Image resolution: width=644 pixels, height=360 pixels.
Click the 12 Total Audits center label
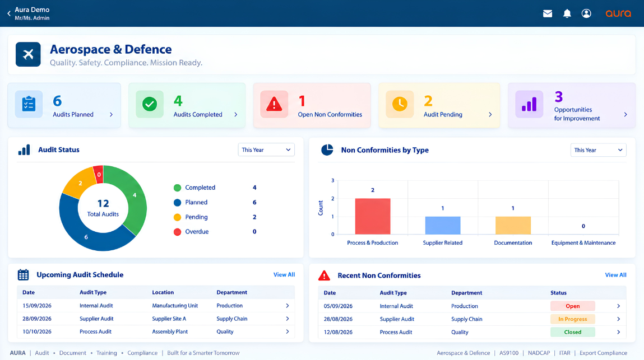(x=103, y=208)
